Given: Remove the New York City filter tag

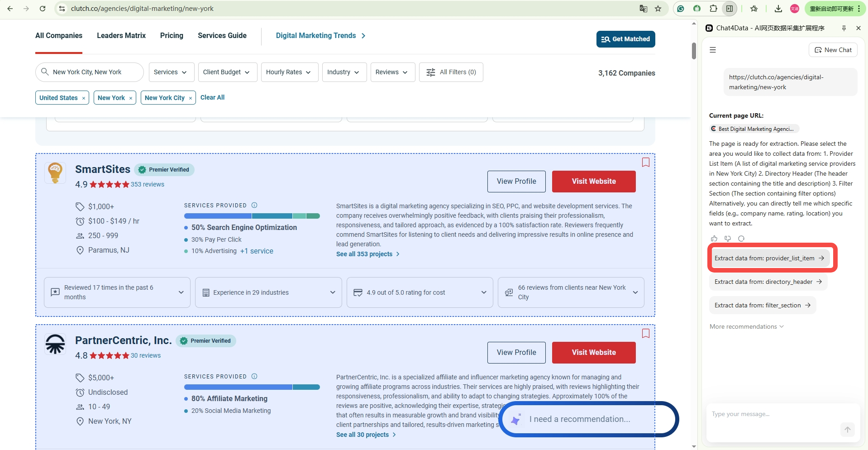Looking at the screenshot, I should tap(191, 98).
